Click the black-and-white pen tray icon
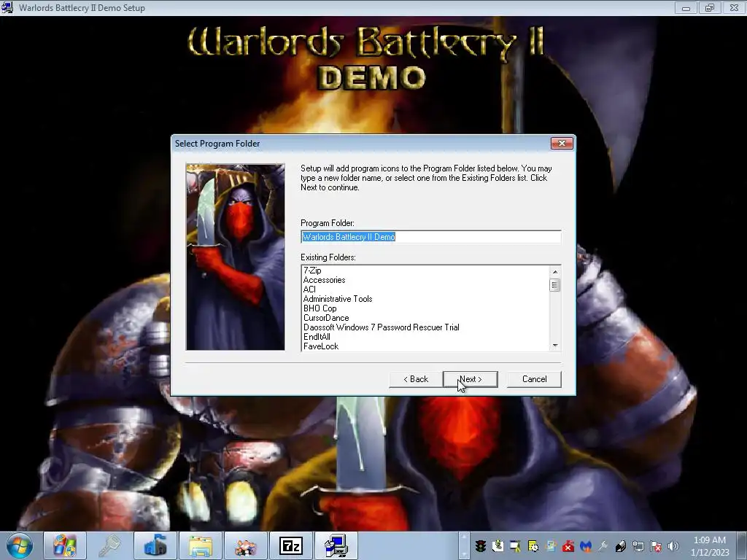Screen dimensions: 747x560 [x=621, y=546]
